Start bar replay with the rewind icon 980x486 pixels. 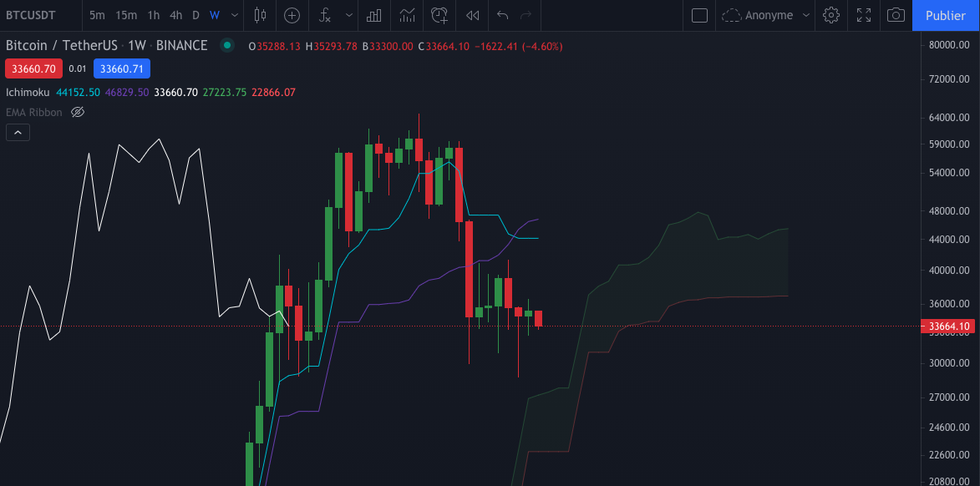[471, 15]
